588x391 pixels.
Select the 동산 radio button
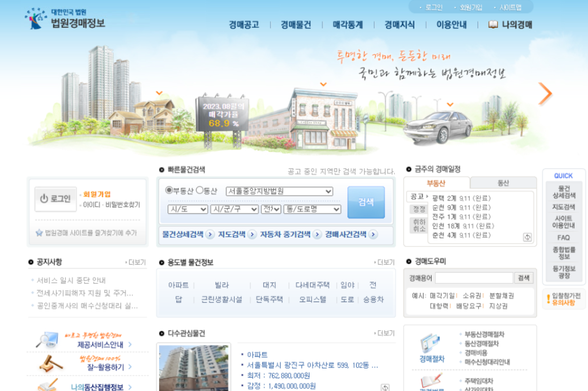click(x=200, y=190)
